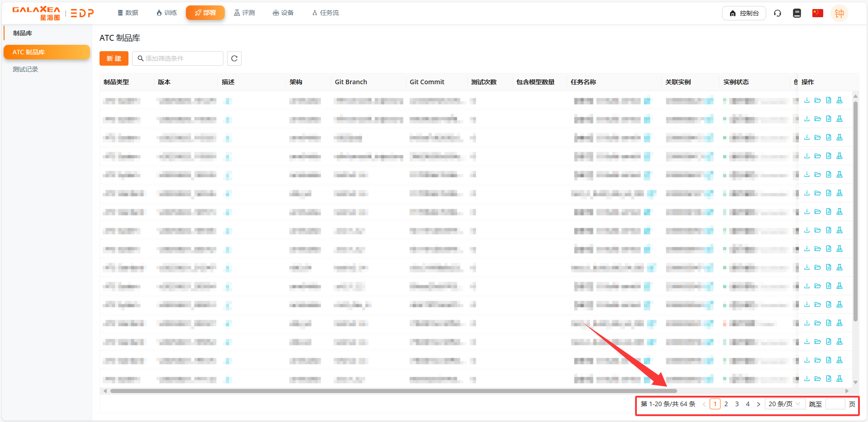Click the download icon in the first row
868x422 pixels.
point(806,100)
